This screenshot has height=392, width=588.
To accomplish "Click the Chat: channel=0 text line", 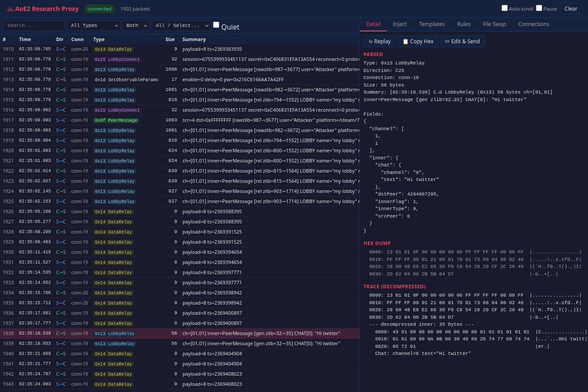I will coord(423,353).
